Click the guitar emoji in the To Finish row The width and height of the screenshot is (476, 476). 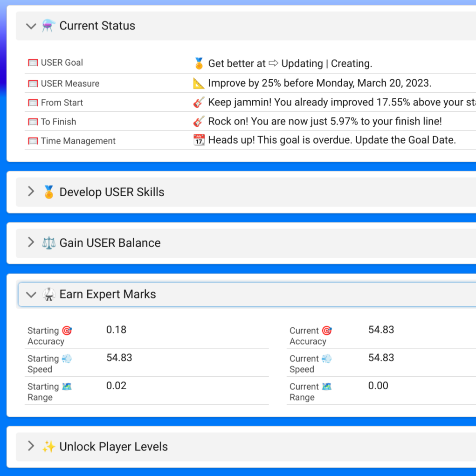click(x=199, y=121)
